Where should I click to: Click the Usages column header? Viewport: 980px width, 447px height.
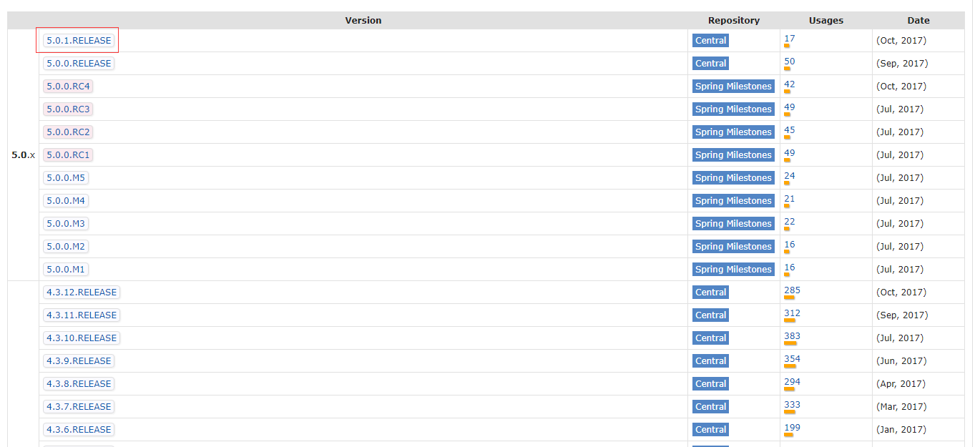[x=826, y=21]
